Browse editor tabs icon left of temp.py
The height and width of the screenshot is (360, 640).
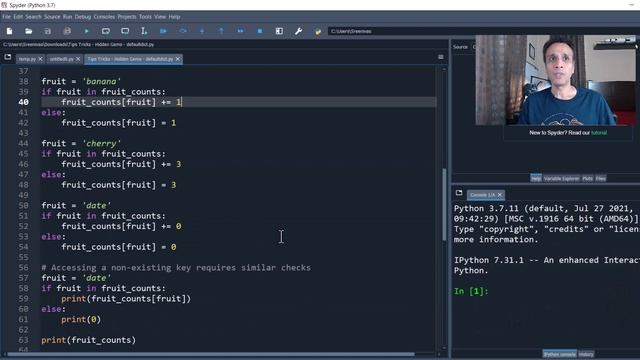[x=8, y=57]
